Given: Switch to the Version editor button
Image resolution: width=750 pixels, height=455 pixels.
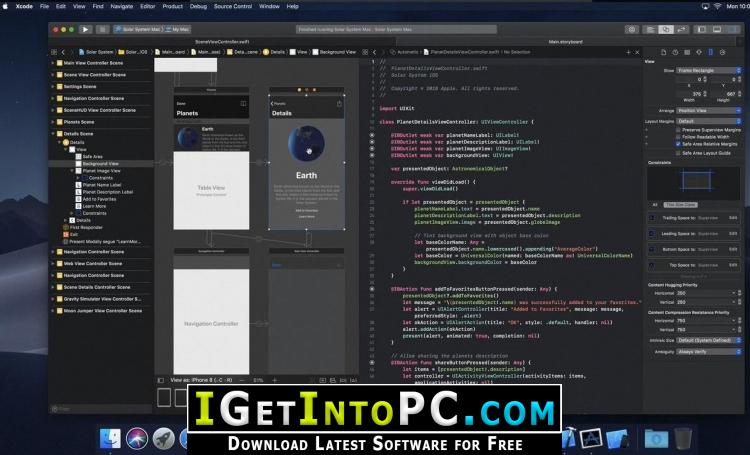Looking at the screenshot, I should (682, 29).
